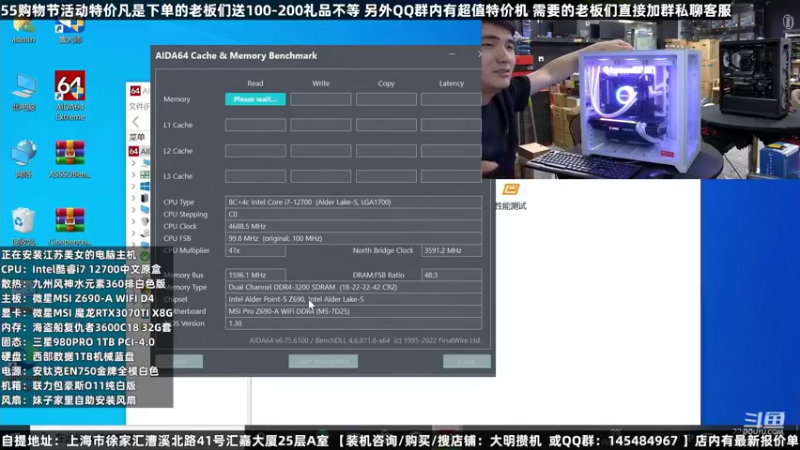This screenshot has width=800, height=450.
Task: Select the Windows logo operating system tree icon
Action: tap(145, 187)
